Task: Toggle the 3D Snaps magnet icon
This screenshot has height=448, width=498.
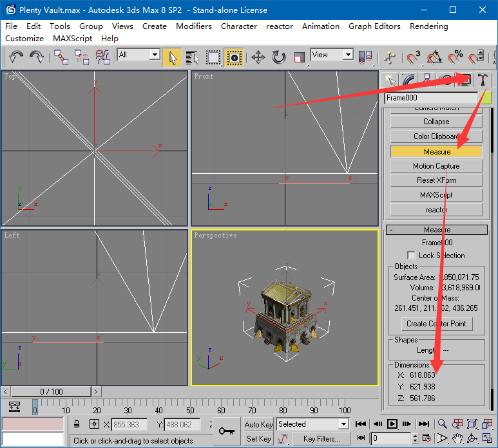Action: tap(413, 57)
